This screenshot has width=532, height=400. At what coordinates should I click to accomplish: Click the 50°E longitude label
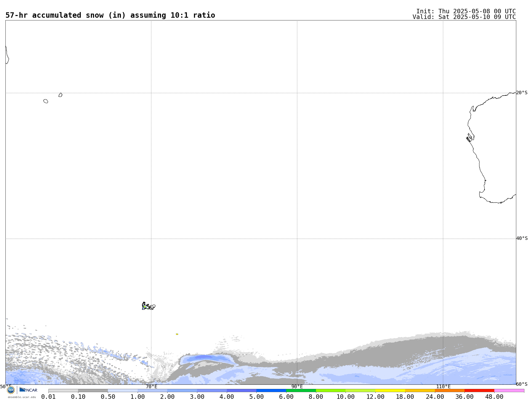point(6,386)
